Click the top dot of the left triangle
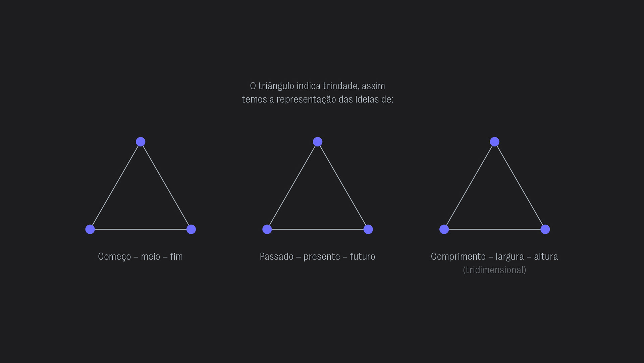 [x=141, y=142]
